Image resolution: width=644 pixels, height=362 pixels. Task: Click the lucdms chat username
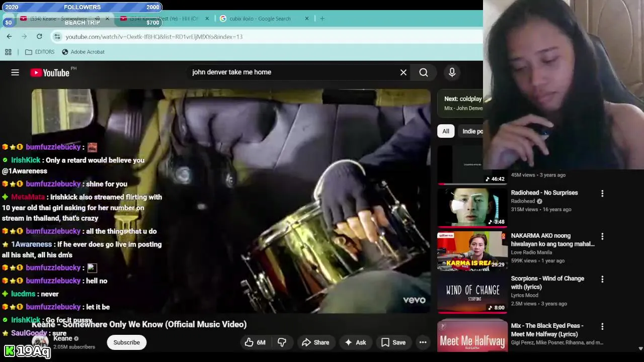pyautogui.click(x=23, y=294)
